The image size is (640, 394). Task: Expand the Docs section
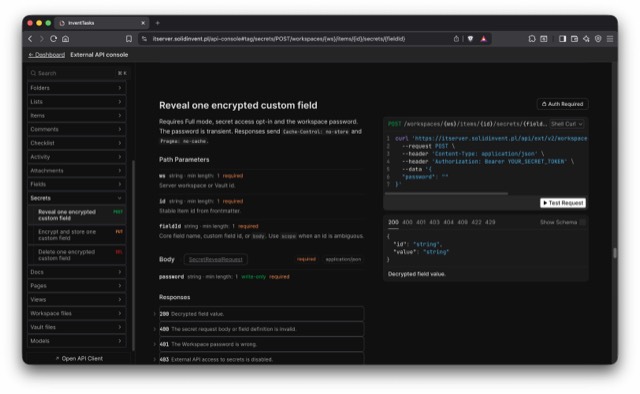[76, 272]
